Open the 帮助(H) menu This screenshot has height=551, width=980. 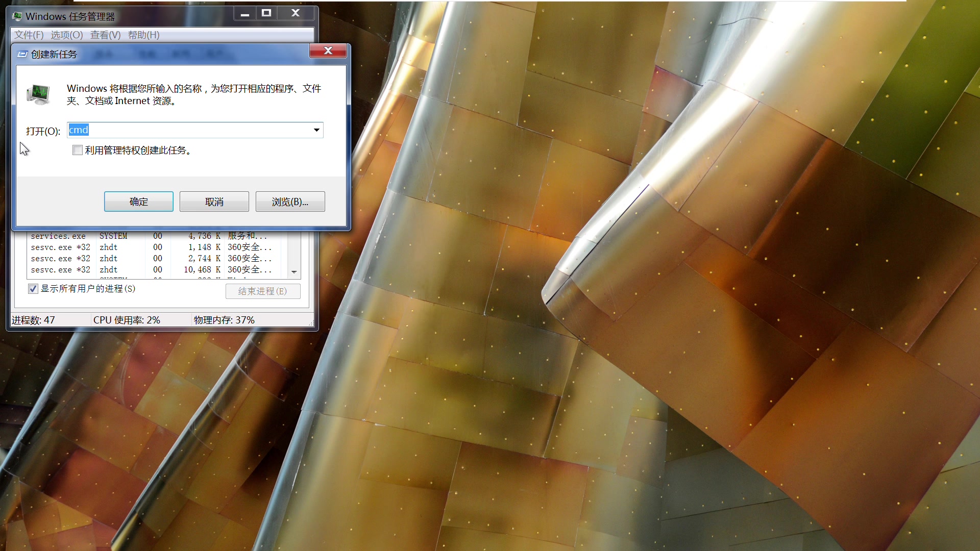coord(143,35)
